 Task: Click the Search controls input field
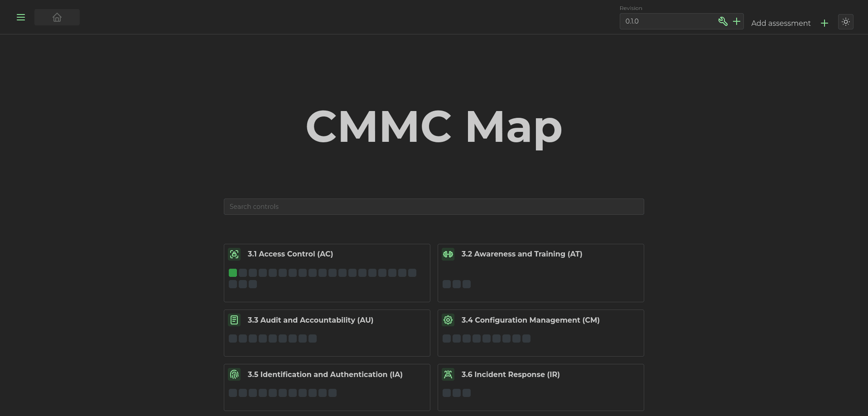pos(434,206)
